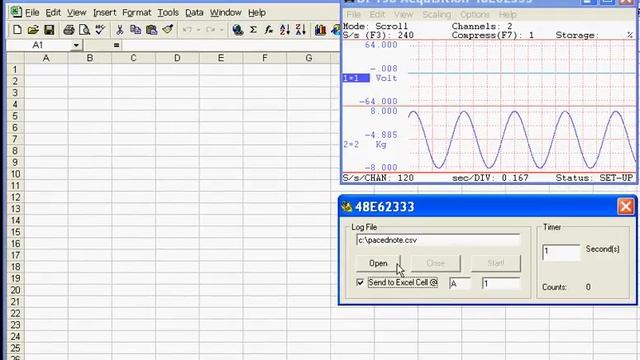Click the Save floppy disk icon
This screenshot has width=640, height=360.
coord(49,30)
